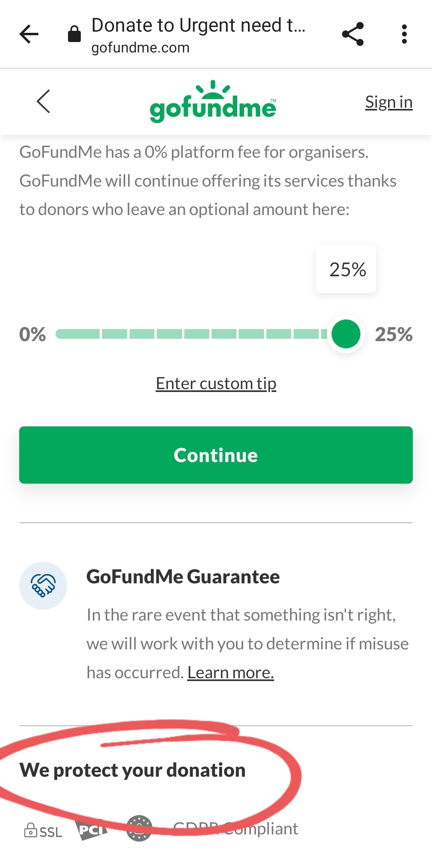
Task: Tap the GDPR stars badge icon
Action: tap(139, 828)
